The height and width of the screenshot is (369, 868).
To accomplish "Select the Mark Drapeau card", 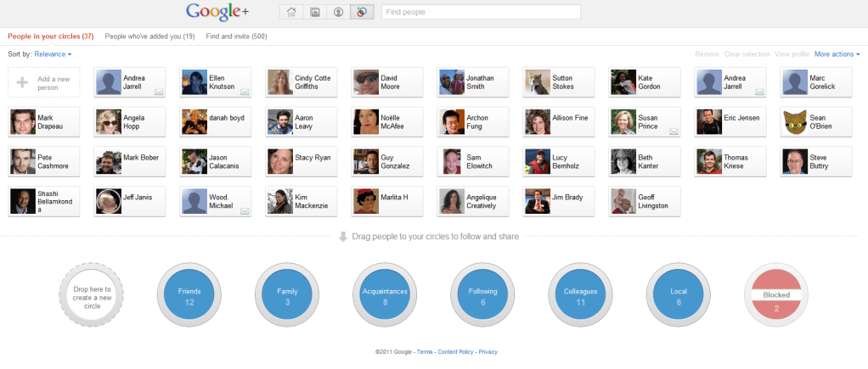I will [x=43, y=122].
